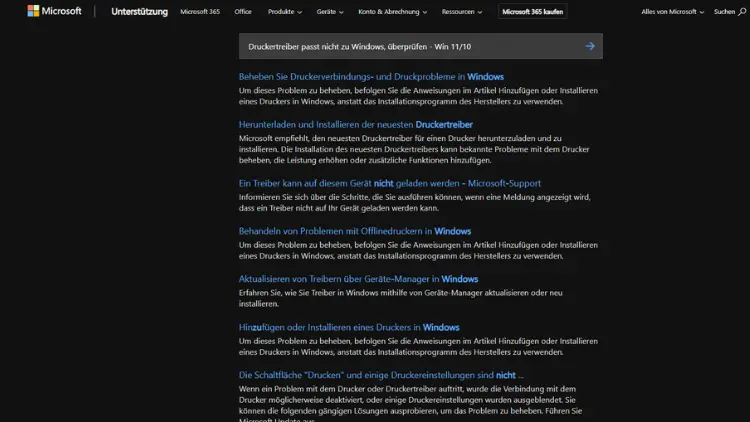Open the Microsoft 365 menu item
The image size is (750, 422).
pos(200,11)
